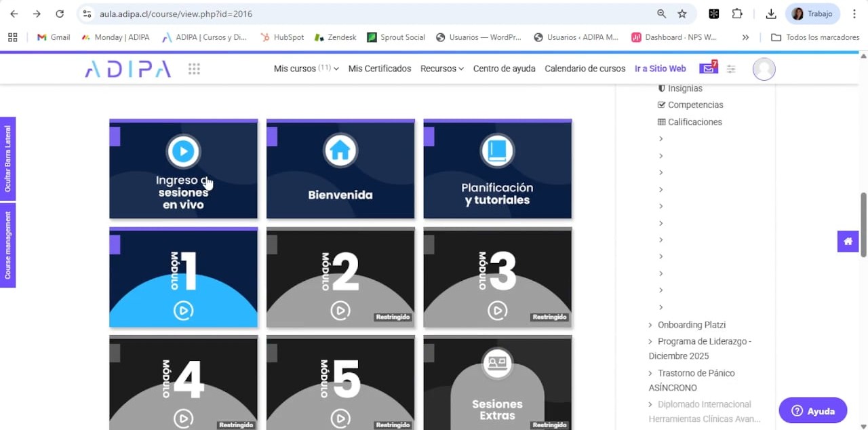This screenshot has height=430, width=868.
Task: Open the Chrome three-dot menu
Action: coord(854,14)
